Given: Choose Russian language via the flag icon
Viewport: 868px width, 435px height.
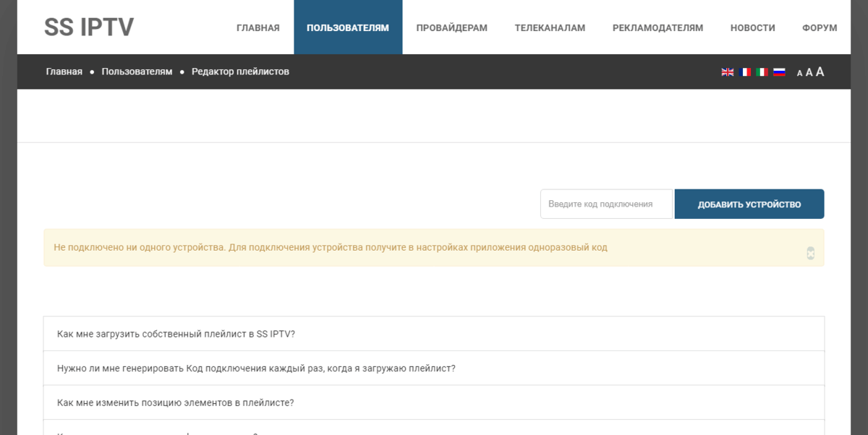Looking at the screenshot, I should (x=779, y=72).
